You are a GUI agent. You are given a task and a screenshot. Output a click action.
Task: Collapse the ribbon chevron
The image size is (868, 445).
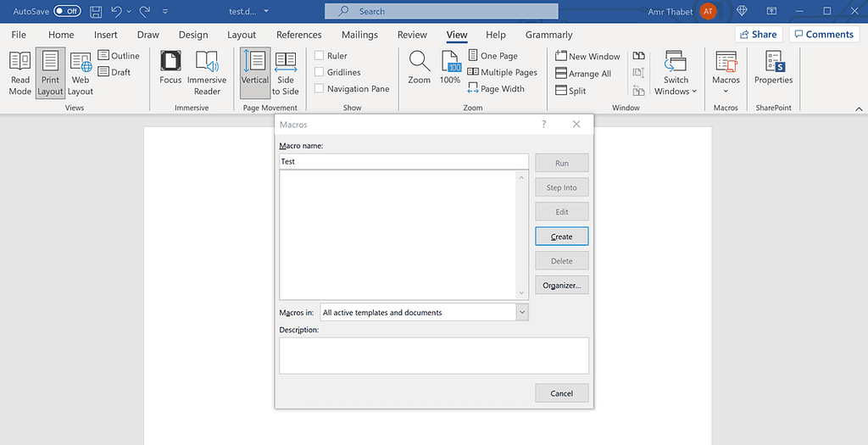pos(859,108)
